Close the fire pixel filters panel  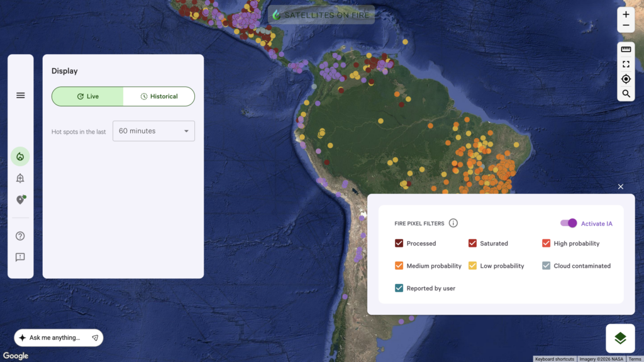pos(620,187)
